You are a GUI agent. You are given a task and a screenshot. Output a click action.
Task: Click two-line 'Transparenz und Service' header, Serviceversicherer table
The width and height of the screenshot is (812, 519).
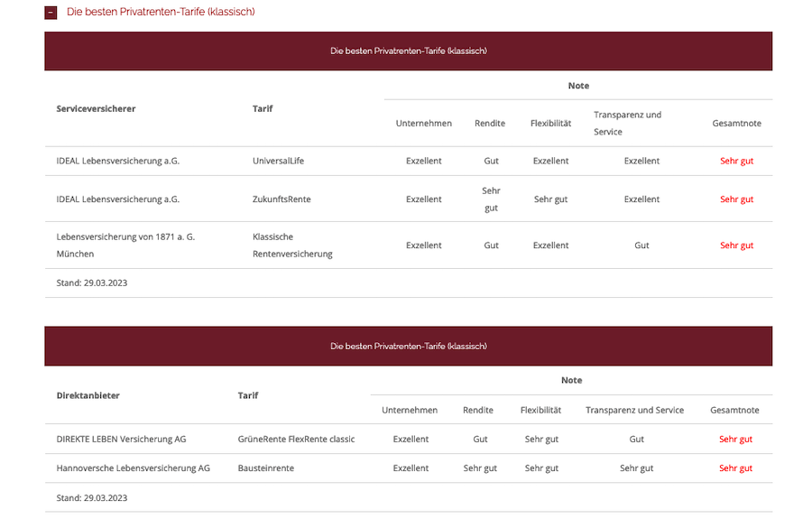(x=628, y=124)
